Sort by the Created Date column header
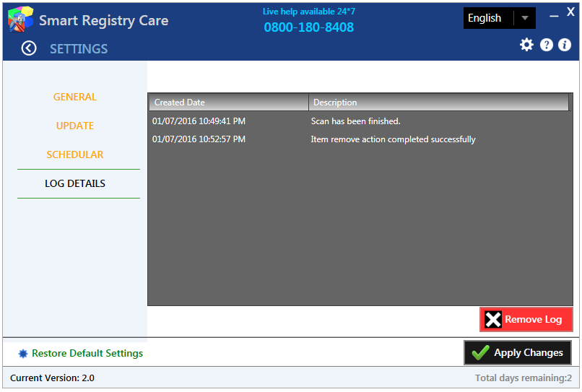The height and width of the screenshot is (392, 582). (x=229, y=102)
